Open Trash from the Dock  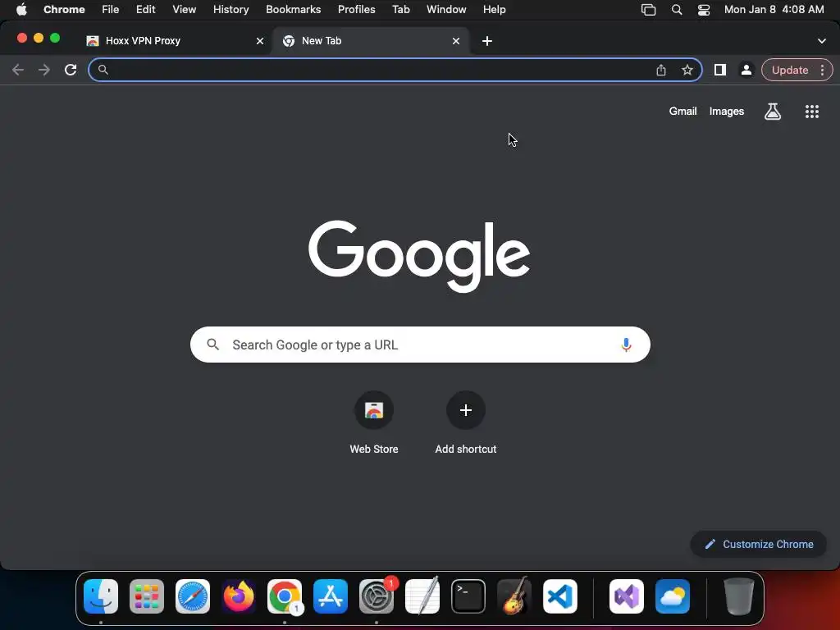coord(739,596)
